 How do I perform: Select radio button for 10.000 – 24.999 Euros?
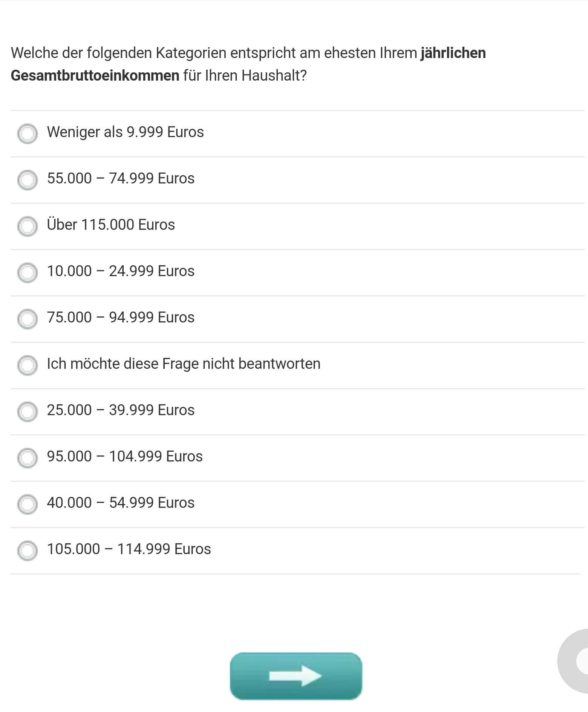[28, 272]
